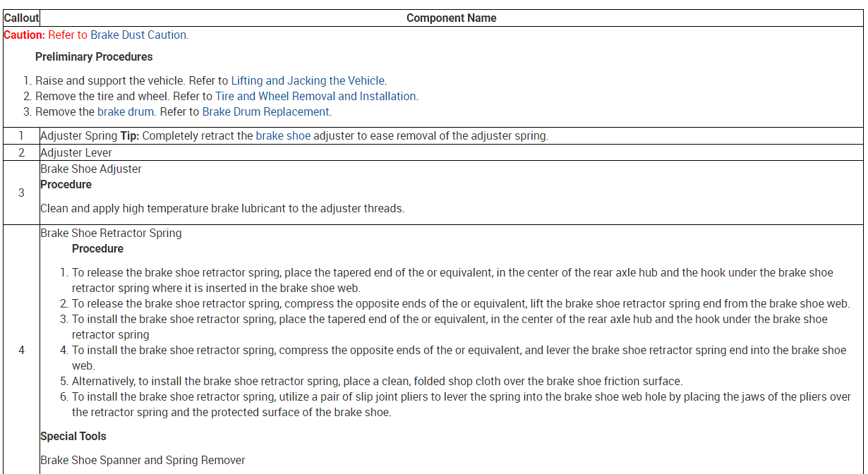Click the Brake Shoe Adjuster component title

pyautogui.click(x=91, y=169)
